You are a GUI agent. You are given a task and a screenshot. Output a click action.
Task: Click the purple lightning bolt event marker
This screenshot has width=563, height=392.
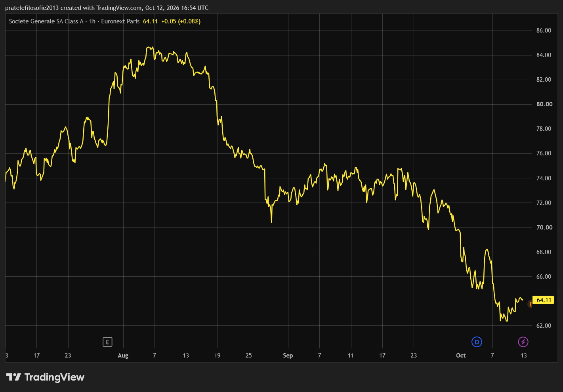[523, 342]
